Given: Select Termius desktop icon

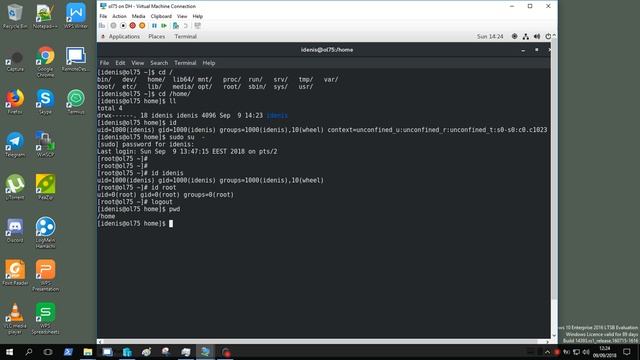Looking at the screenshot, I should tap(76, 101).
